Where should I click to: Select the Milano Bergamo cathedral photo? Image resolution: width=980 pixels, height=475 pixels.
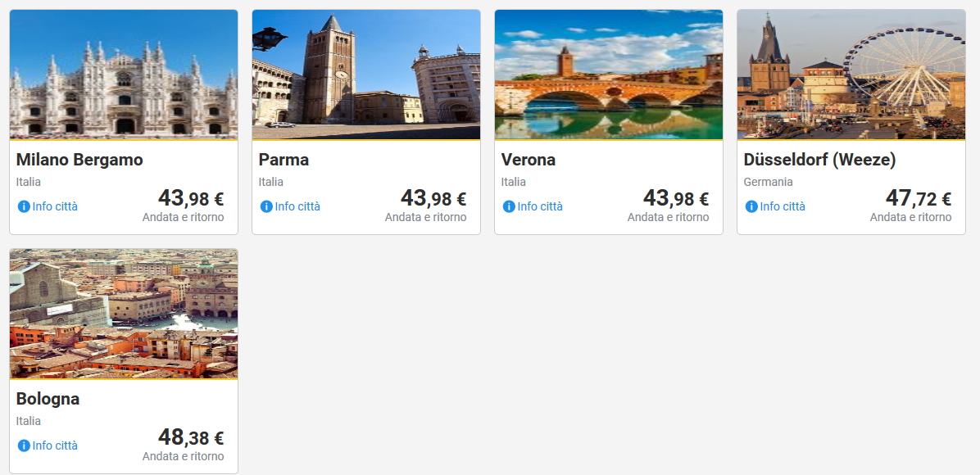124,75
